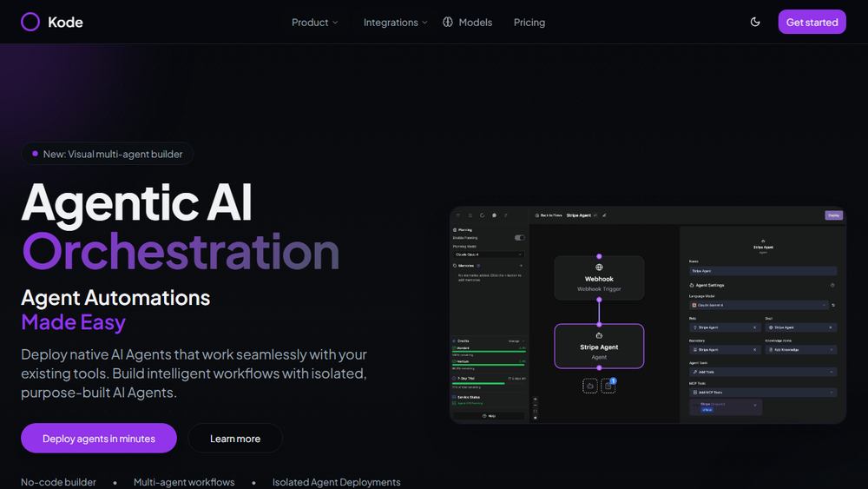Click the fit view canvas control
Screen dimensions: 868x489
point(536,412)
